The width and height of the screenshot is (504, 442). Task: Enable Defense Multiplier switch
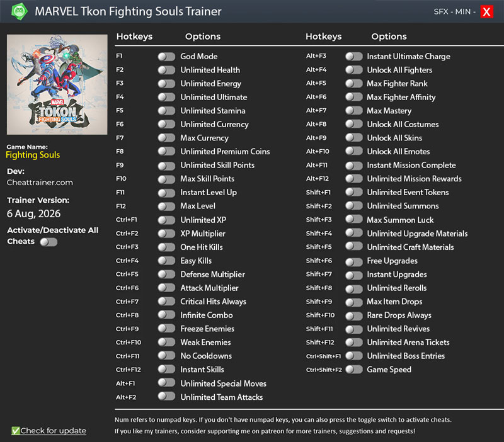coord(166,275)
